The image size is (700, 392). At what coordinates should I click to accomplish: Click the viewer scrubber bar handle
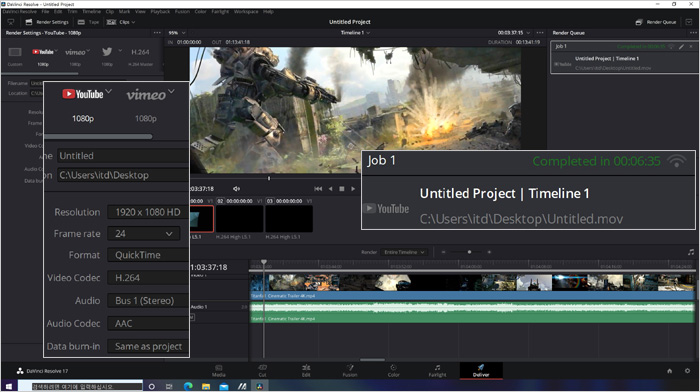(269, 178)
